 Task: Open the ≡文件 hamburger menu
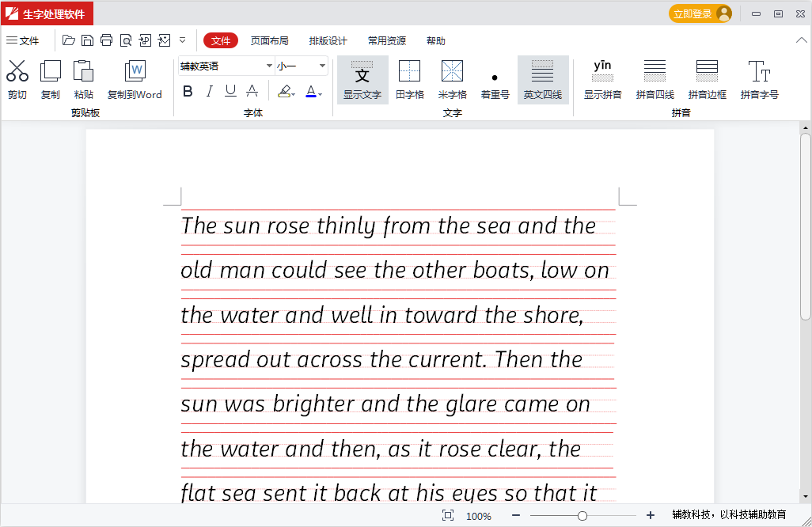tap(22, 40)
